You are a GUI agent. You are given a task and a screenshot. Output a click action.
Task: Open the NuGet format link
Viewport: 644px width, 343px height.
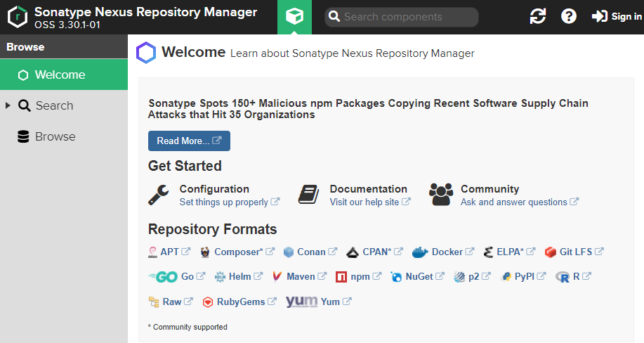(425, 276)
